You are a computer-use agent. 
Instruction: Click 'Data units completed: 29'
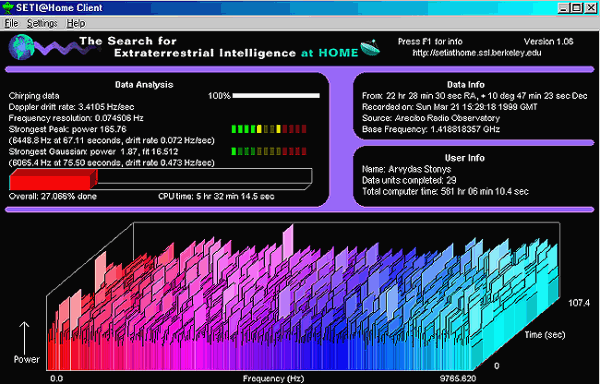[409, 180]
